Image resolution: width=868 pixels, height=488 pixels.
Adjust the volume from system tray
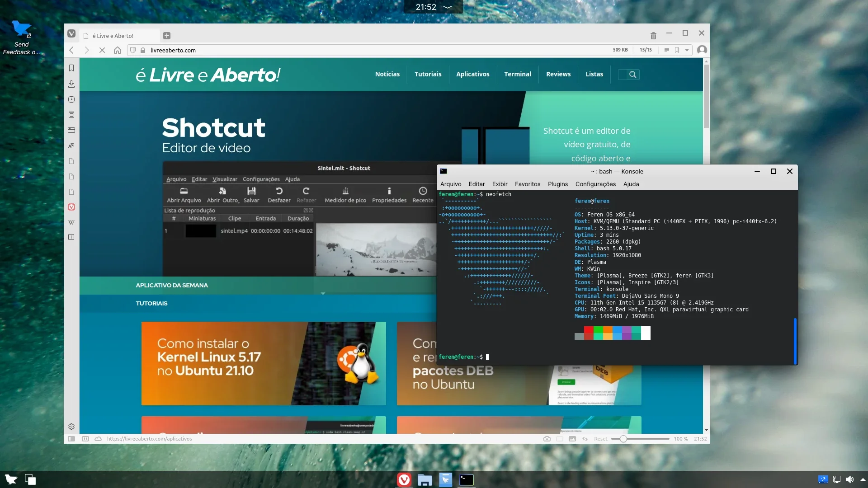pos(850,479)
